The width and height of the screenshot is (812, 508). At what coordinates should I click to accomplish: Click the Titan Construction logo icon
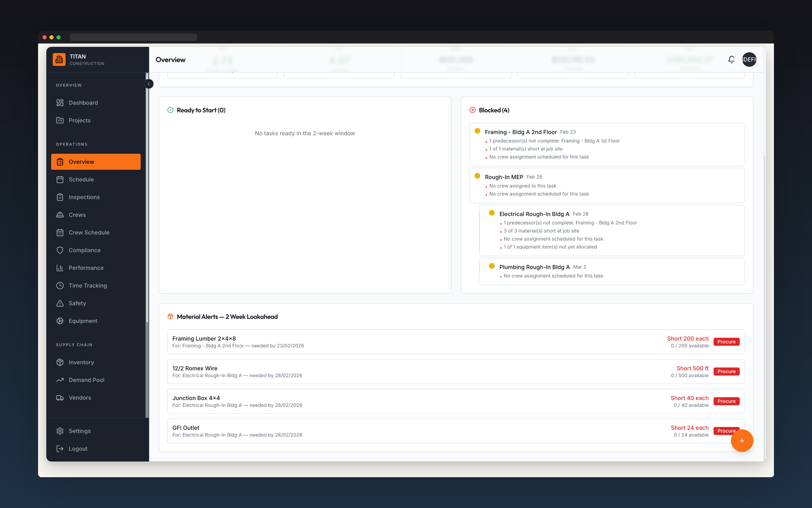click(x=59, y=59)
